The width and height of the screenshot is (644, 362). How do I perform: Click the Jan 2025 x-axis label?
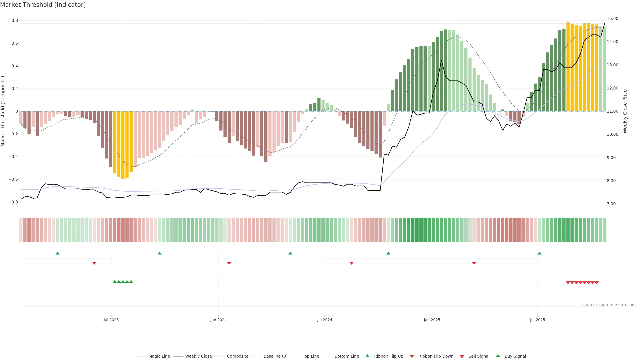click(432, 320)
